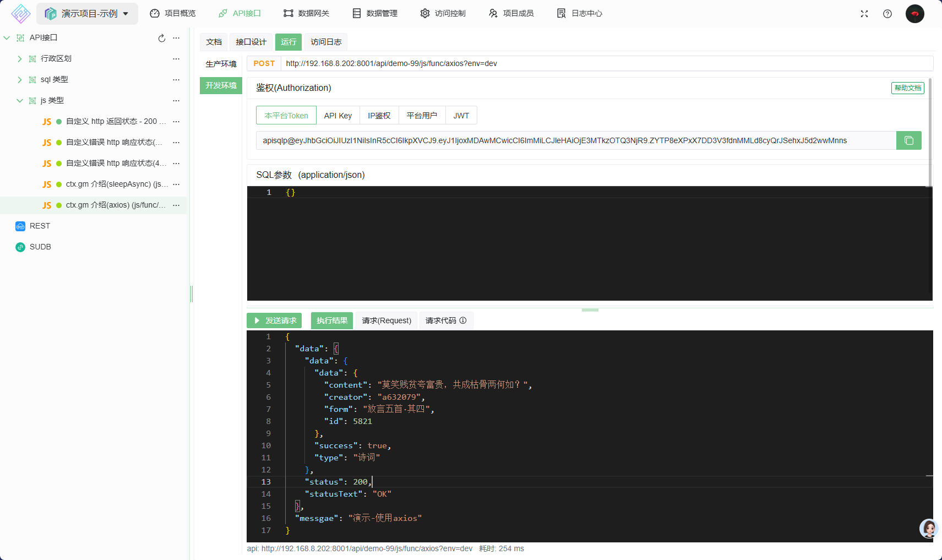Click the 发送请求 button
This screenshot has height=560, width=942.
click(x=274, y=320)
